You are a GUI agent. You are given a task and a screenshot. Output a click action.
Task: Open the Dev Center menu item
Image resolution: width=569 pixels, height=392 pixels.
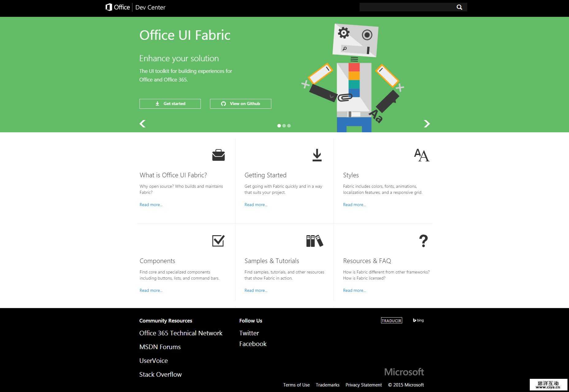(150, 7)
